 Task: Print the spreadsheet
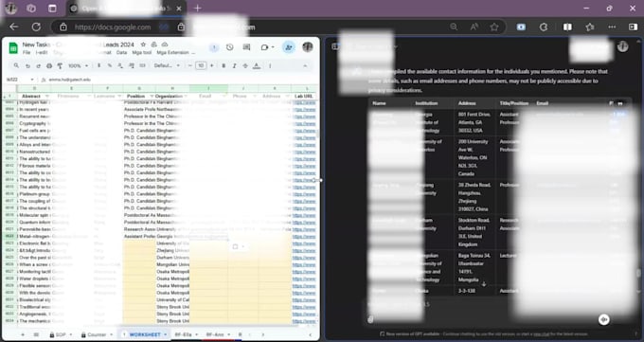(49, 65)
